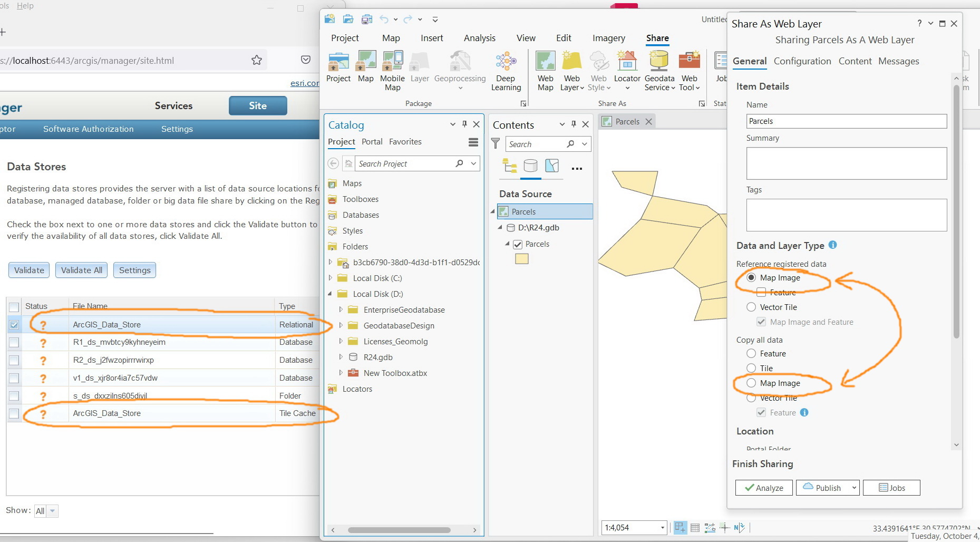Click the Parcels layer symbol swatch
This screenshot has width=980, height=542.
click(521, 258)
